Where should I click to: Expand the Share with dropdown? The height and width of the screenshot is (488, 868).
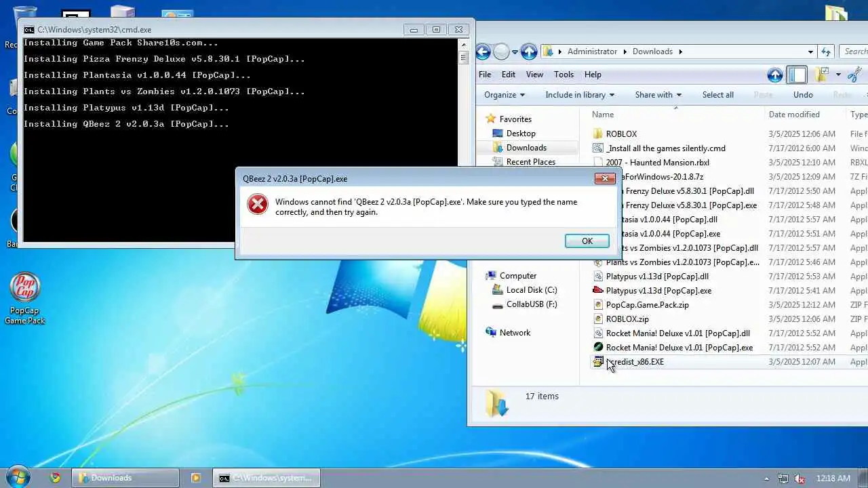coord(658,95)
